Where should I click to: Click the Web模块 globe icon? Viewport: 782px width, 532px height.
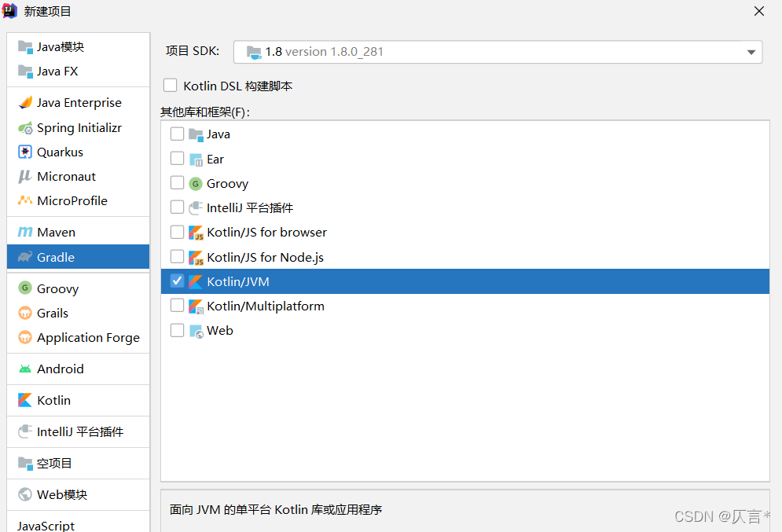point(25,494)
